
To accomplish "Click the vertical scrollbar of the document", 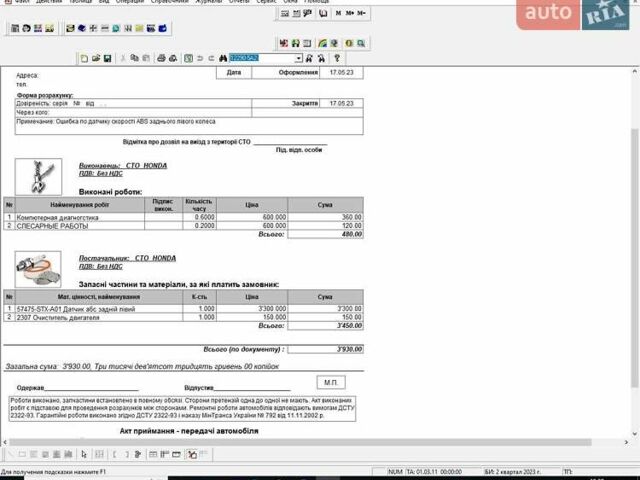I will point(632,250).
